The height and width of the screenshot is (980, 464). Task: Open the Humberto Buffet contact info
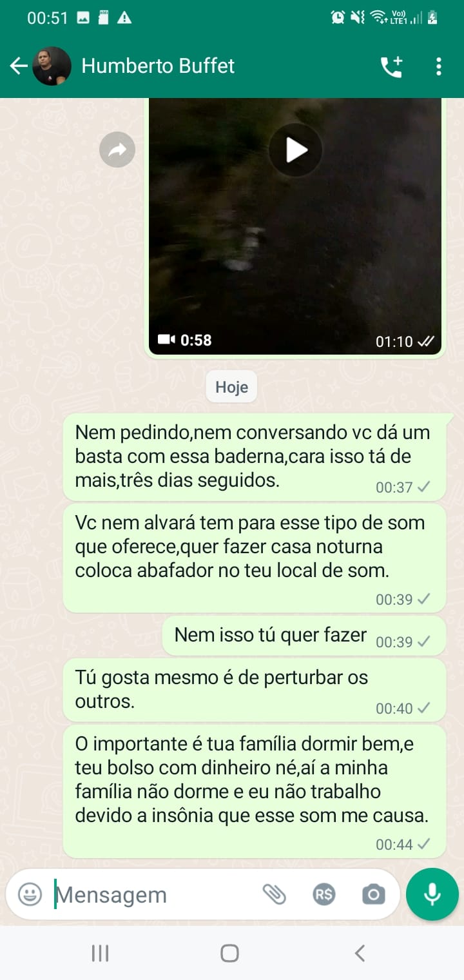(x=158, y=66)
